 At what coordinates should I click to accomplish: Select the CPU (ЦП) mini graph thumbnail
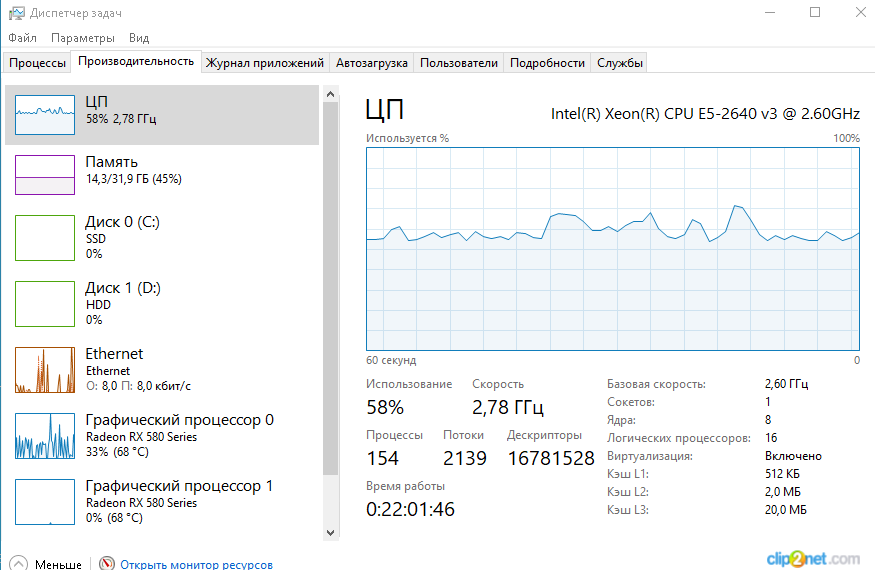coord(45,115)
